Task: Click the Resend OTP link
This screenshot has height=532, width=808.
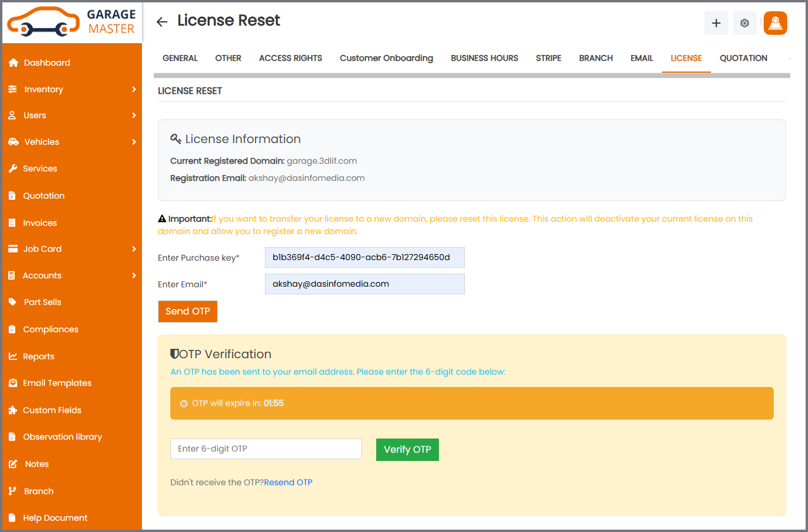Action: 288,482
